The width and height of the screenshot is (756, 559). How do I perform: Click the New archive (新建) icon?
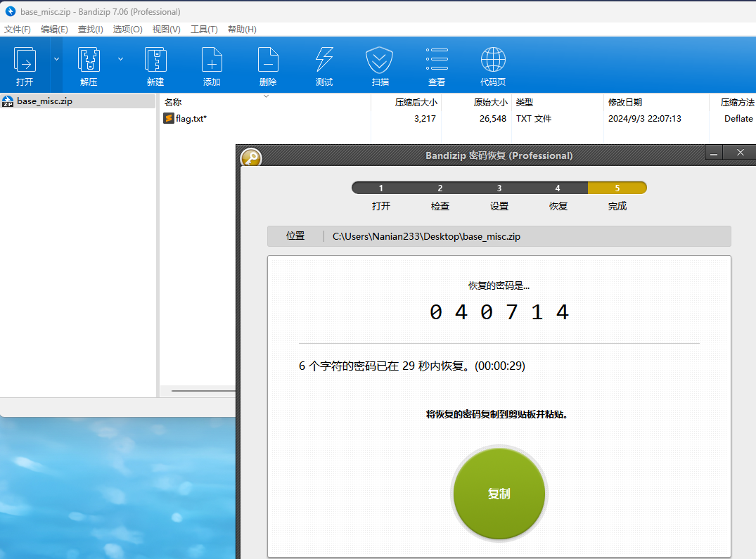click(155, 66)
